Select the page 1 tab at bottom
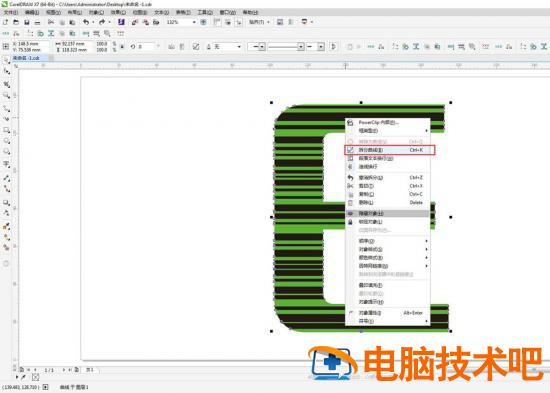Viewport: 550px width, 393px height. 90,370
